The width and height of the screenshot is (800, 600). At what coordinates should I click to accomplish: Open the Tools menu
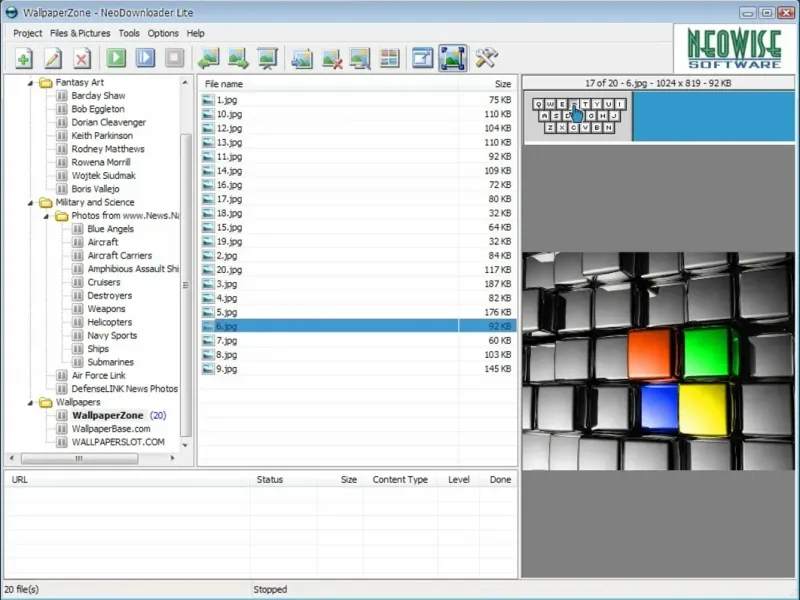pyautogui.click(x=129, y=33)
